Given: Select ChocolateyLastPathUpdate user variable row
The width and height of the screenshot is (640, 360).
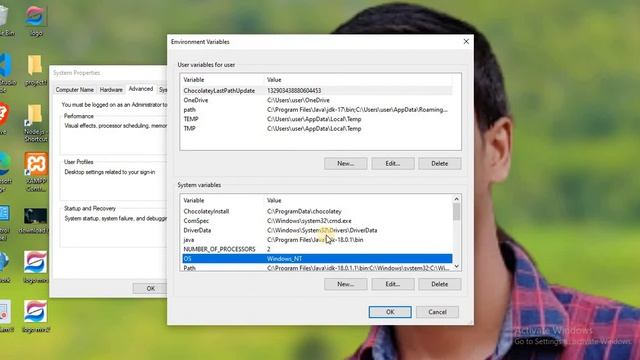Looking at the screenshot, I should coord(317,91).
